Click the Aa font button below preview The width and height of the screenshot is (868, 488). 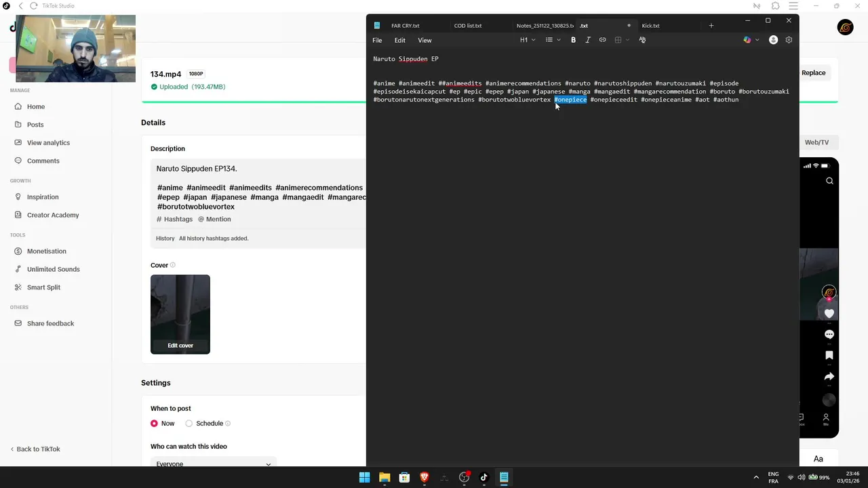818,459
